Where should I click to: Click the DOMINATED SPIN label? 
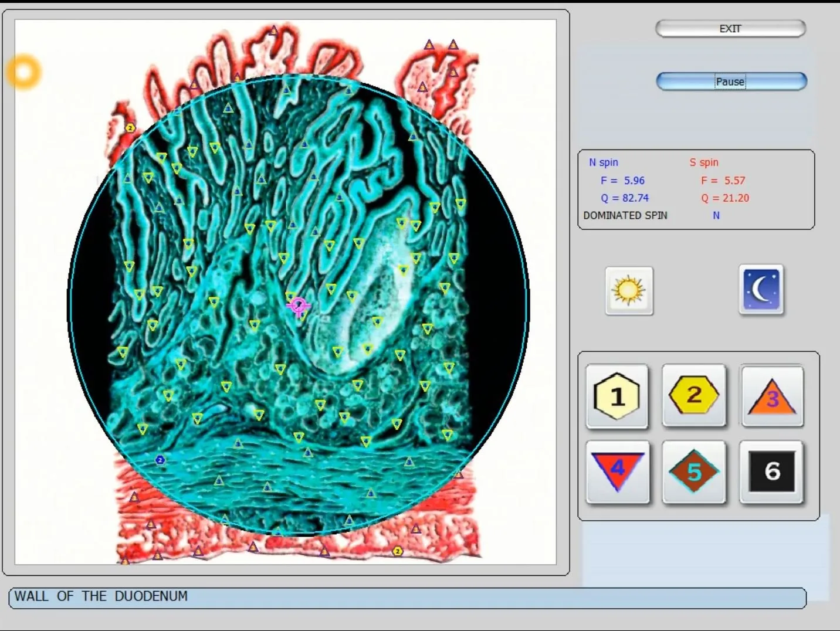tap(625, 216)
